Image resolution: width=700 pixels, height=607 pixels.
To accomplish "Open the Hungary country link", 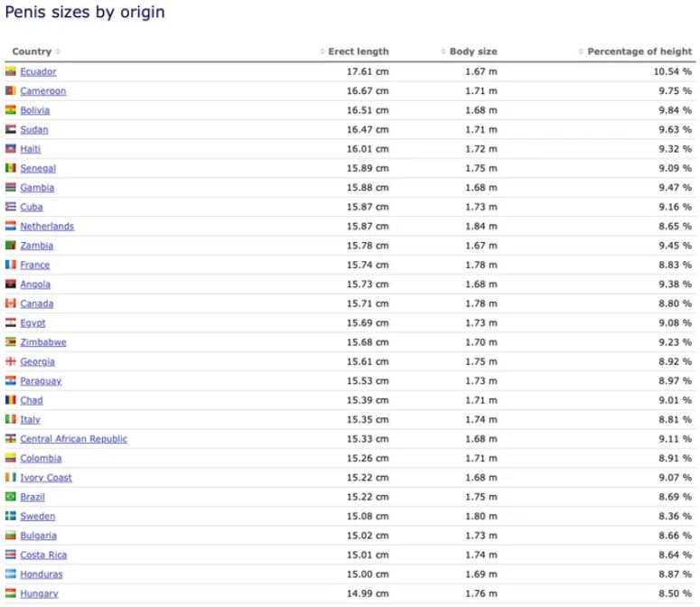I will (39, 593).
